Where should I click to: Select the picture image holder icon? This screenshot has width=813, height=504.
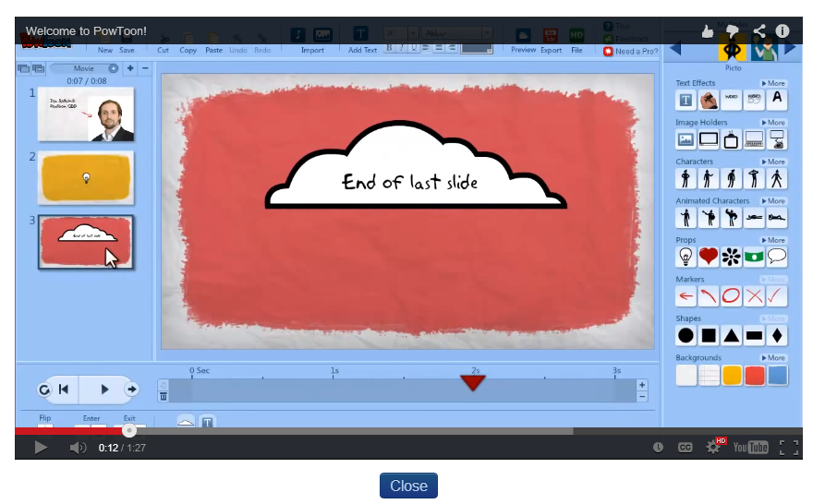point(686,139)
